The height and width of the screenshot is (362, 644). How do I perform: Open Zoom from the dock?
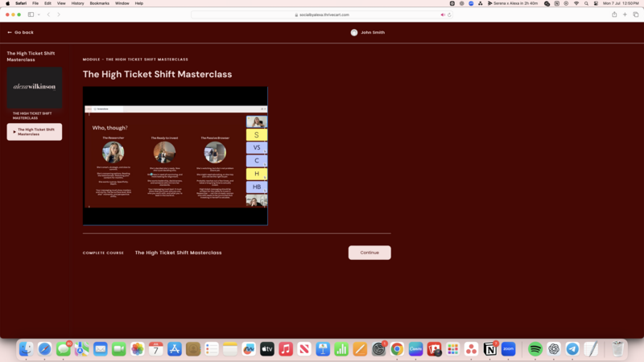point(509,349)
